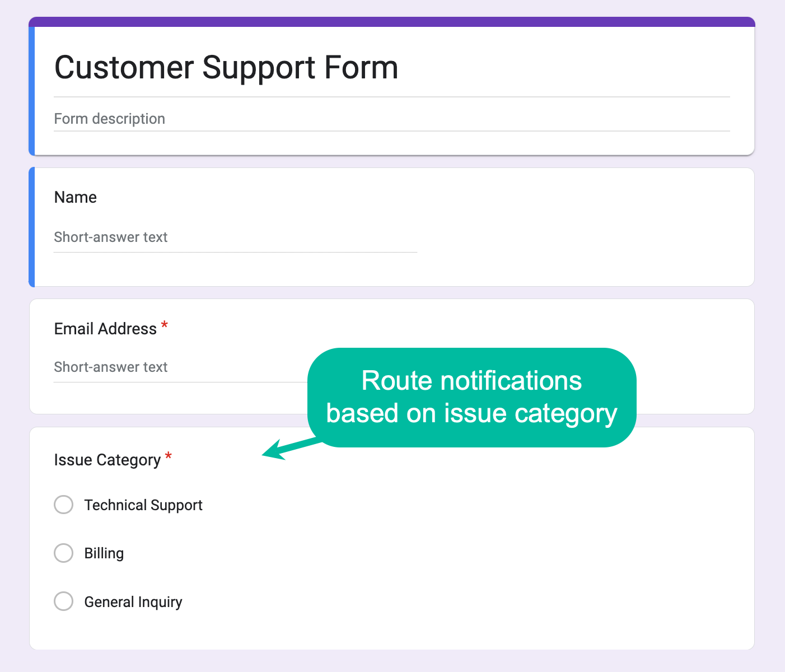
Task: Select the Email Address question title
Action: coord(105,329)
